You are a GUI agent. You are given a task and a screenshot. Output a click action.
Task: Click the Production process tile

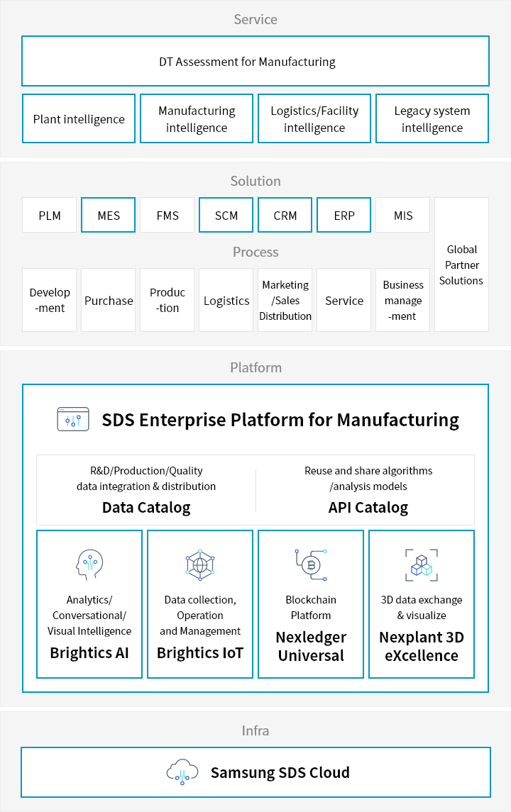tap(167, 300)
